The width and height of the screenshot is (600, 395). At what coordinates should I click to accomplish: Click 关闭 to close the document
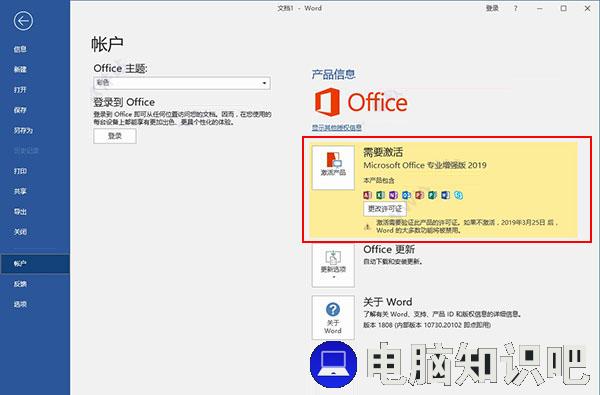point(20,232)
